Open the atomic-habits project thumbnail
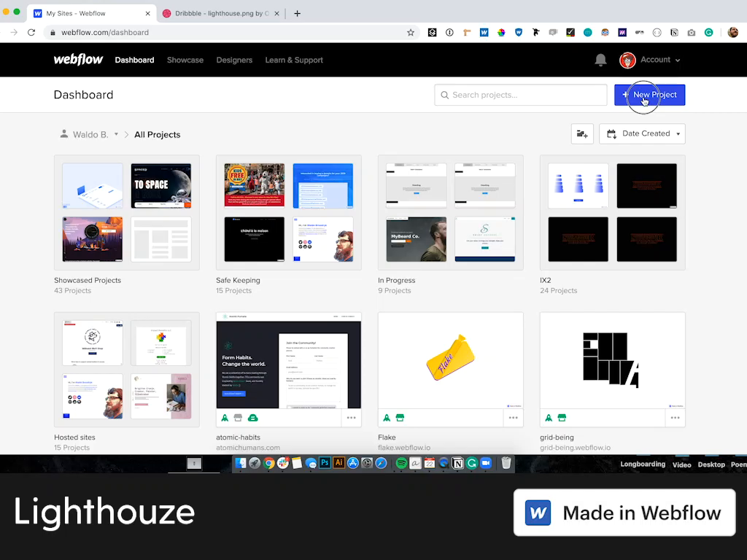Image resolution: width=747 pixels, height=560 pixels. click(x=289, y=360)
